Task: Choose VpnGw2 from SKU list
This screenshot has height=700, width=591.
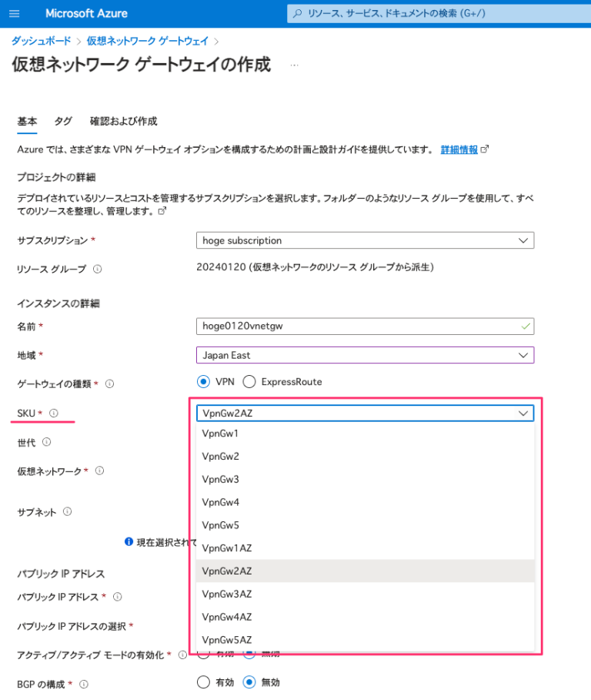Action: [365, 456]
